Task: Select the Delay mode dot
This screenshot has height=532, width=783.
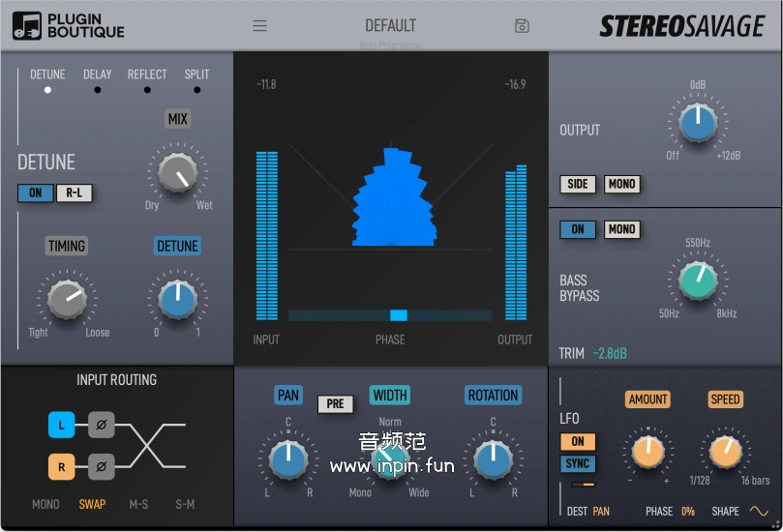Action: tap(98, 90)
